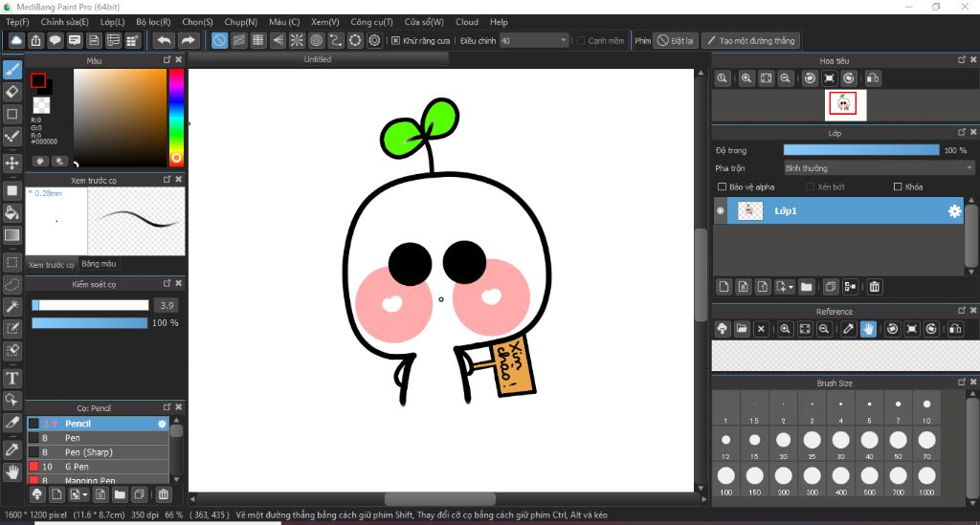Viewport: 980px width, 525px height.
Task: Check the Khóa layer lock box
Action: coord(898,186)
